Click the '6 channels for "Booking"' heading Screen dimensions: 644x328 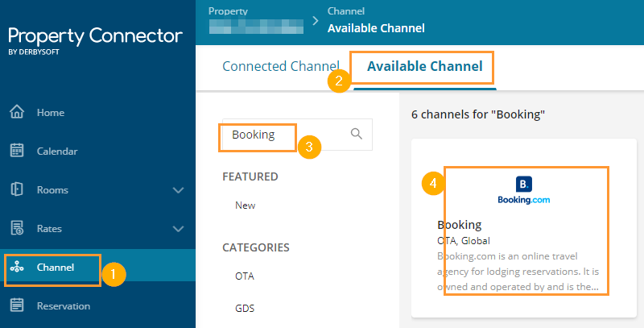pos(478,114)
